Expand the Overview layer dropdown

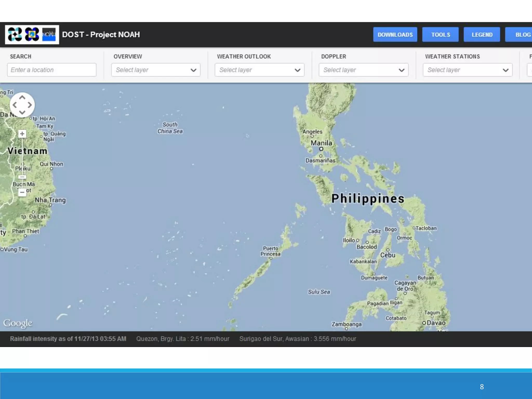pyautogui.click(x=156, y=70)
